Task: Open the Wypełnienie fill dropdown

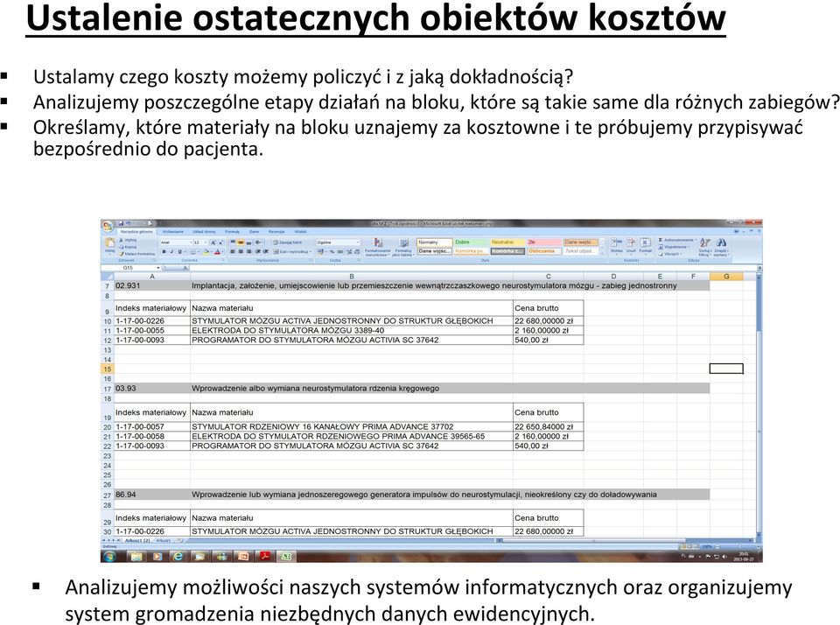Action: [x=675, y=247]
